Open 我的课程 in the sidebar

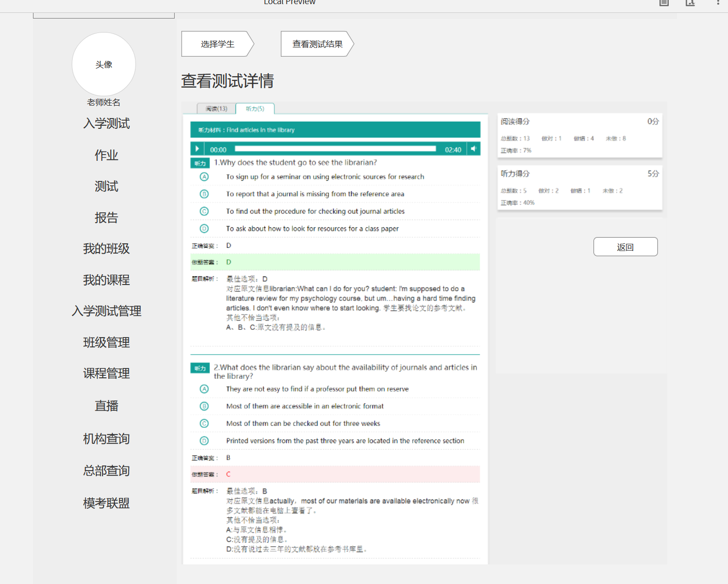click(x=107, y=280)
